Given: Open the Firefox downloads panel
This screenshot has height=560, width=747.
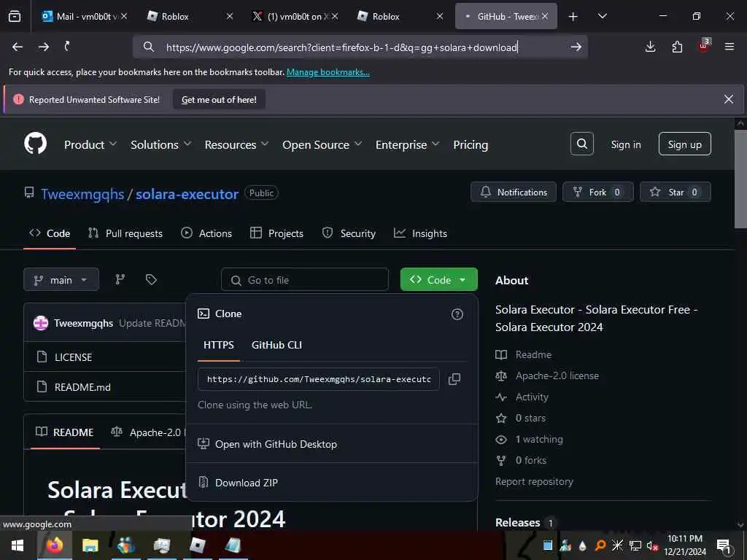Looking at the screenshot, I should coord(650,47).
